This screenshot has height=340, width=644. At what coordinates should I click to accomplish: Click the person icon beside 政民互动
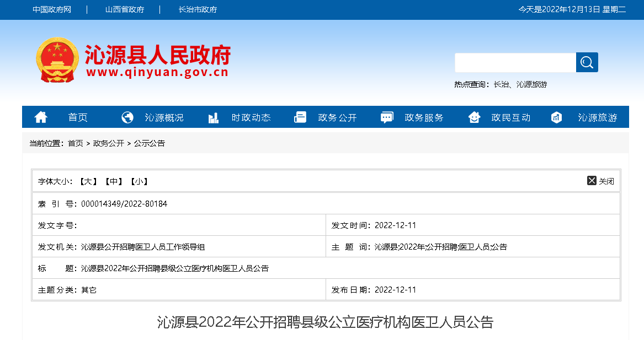(x=474, y=117)
